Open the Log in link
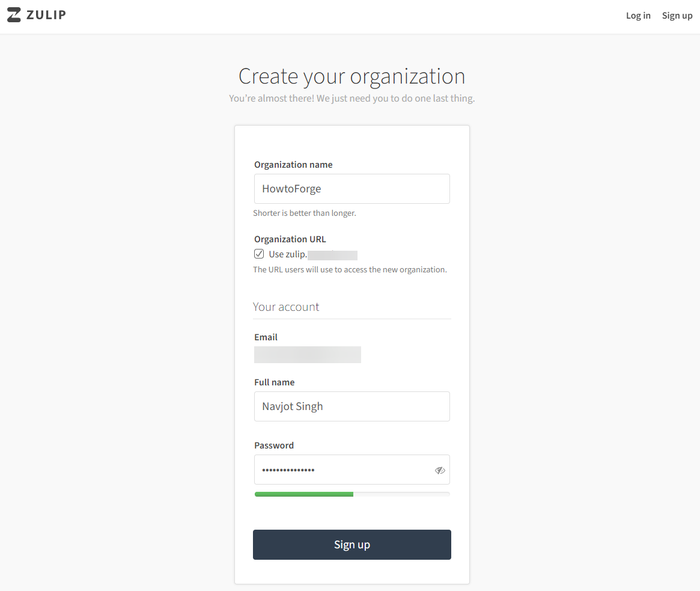700x591 pixels. coord(638,16)
